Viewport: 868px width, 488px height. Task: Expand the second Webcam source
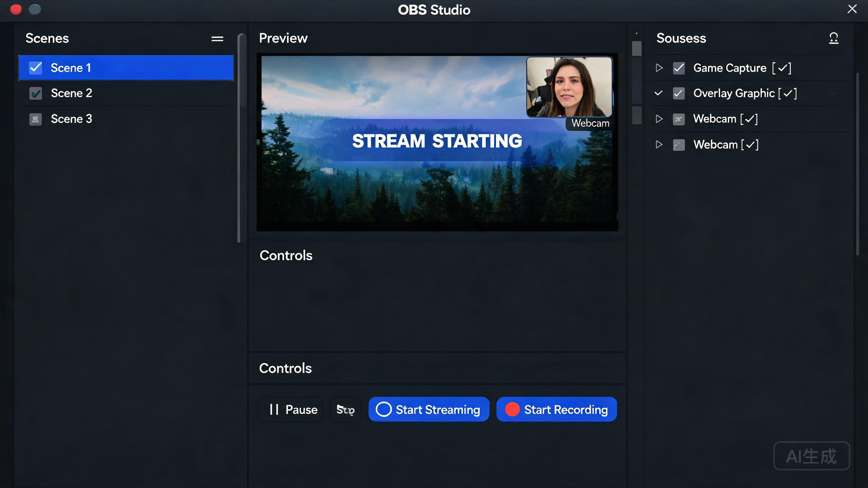659,144
